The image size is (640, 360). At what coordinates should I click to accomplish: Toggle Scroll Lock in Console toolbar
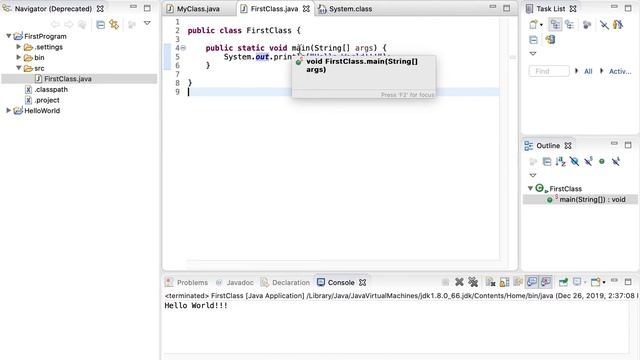click(504, 282)
